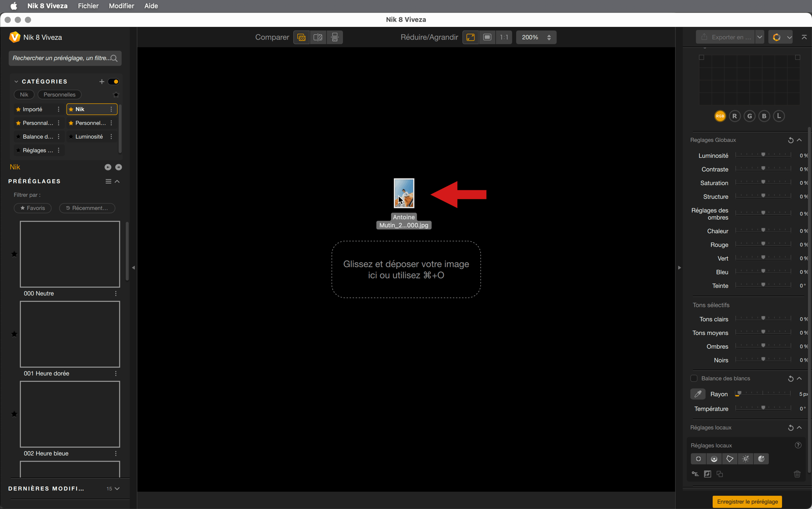Select the R histogram channel
The height and width of the screenshot is (509, 812).
coord(734,116)
